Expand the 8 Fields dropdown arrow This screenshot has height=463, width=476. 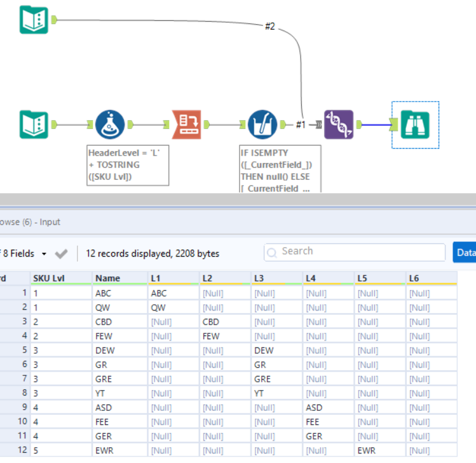tap(44, 254)
